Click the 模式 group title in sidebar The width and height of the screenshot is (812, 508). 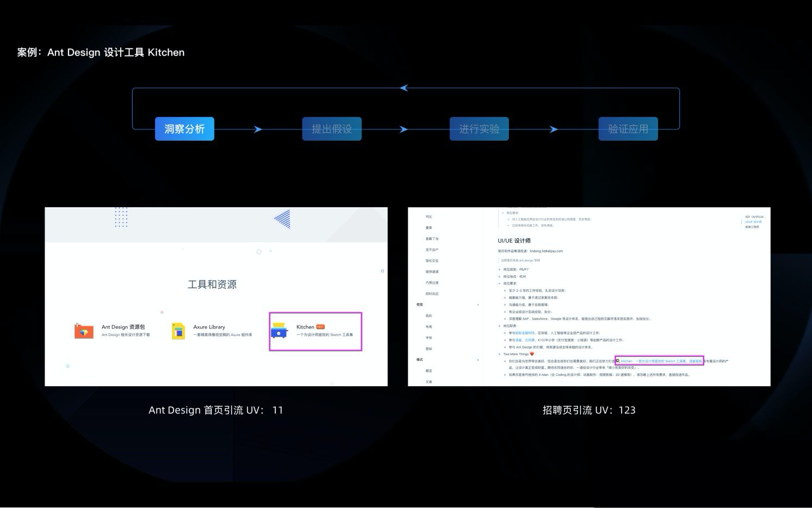[420, 360]
